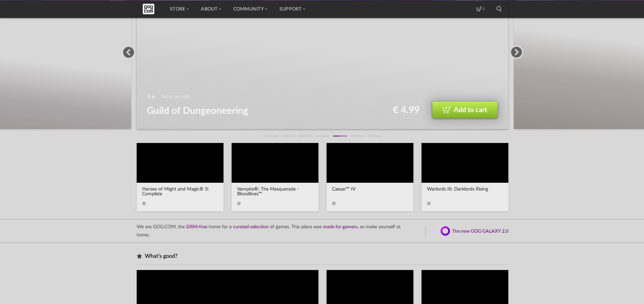The width and height of the screenshot is (644, 304).
Task: Click the € 4.99 price text
Action: click(406, 110)
